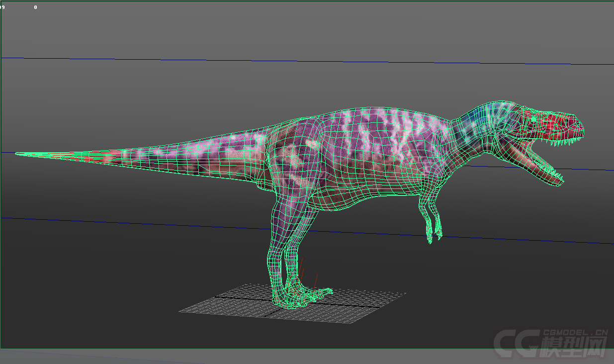Image resolution: width=614 pixels, height=364 pixels.
Task: Click the upper teeth of the open mouth
Action: pyautogui.click(x=561, y=142)
